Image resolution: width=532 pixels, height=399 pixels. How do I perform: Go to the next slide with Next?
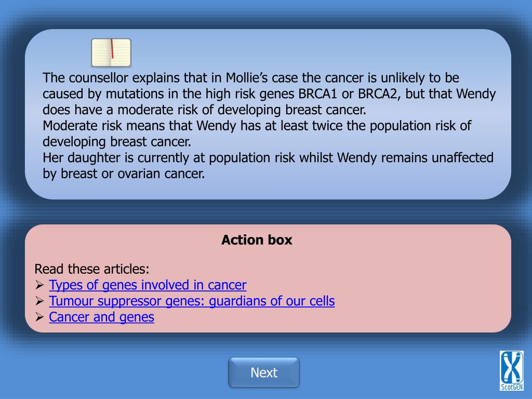(x=264, y=372)
